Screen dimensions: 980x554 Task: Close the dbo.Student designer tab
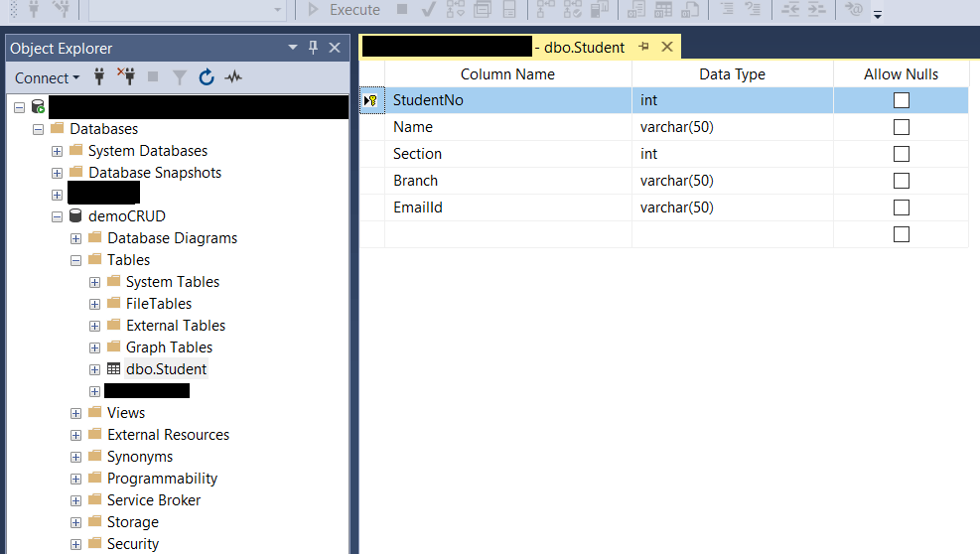pos(666,47)
